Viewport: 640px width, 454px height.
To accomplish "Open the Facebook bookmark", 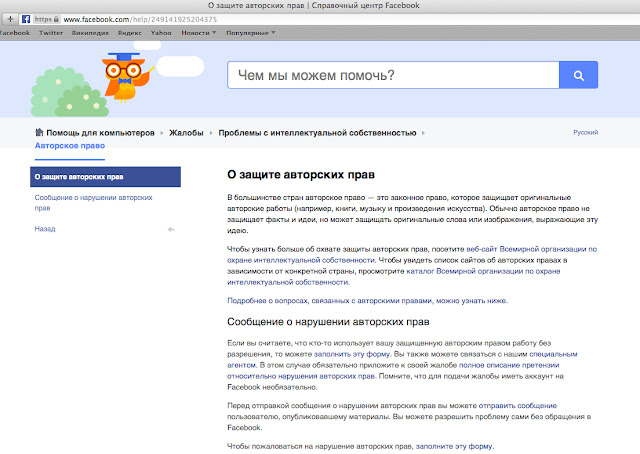I will [14, 33].
